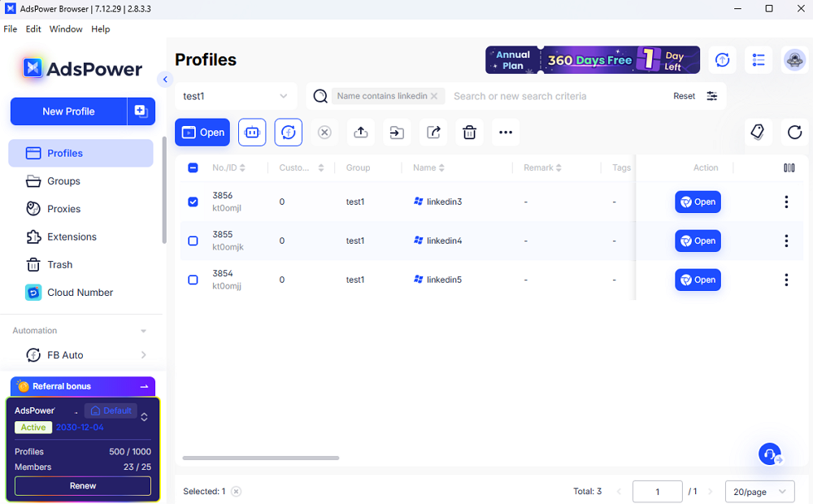Click the sidebar vertical scrollbar

(164, 189)
